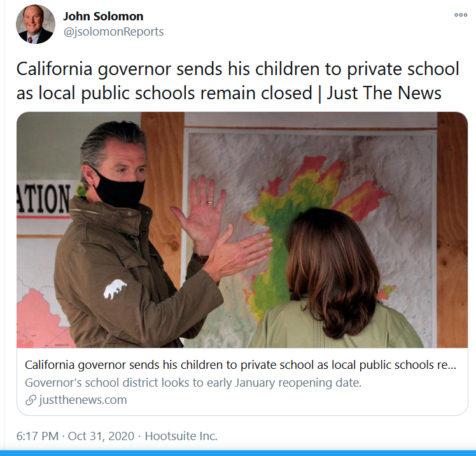Click the Hootsuite Inc. source label
This screenshot has height=456, width=476.
[x=181, y=436]
